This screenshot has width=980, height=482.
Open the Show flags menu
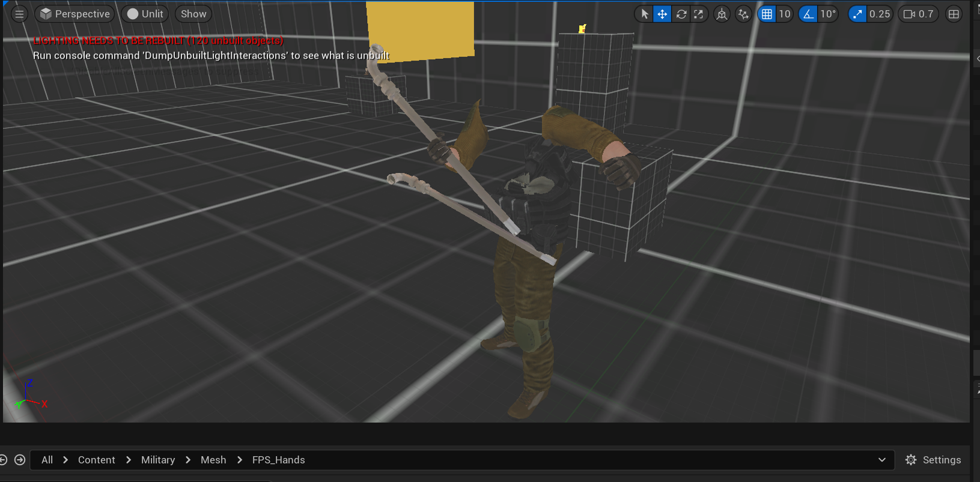pyautogui.click(x=193, y=14)
